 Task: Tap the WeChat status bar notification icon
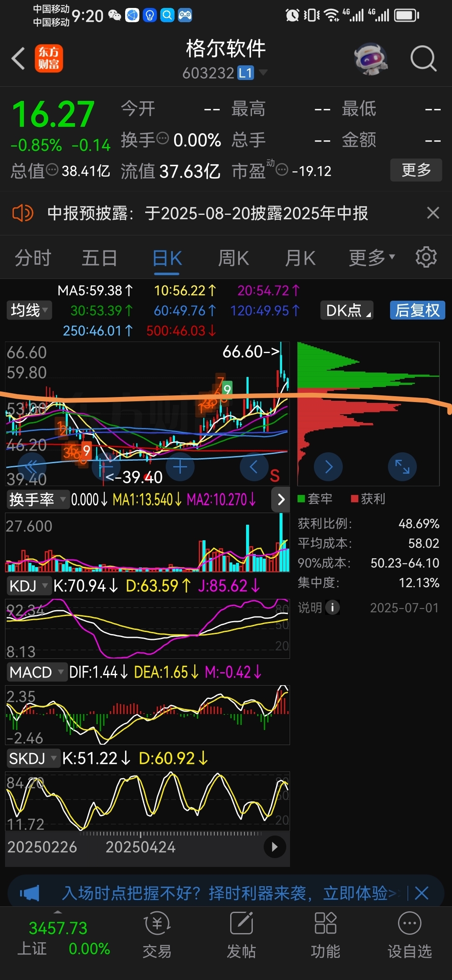point(115,15)
